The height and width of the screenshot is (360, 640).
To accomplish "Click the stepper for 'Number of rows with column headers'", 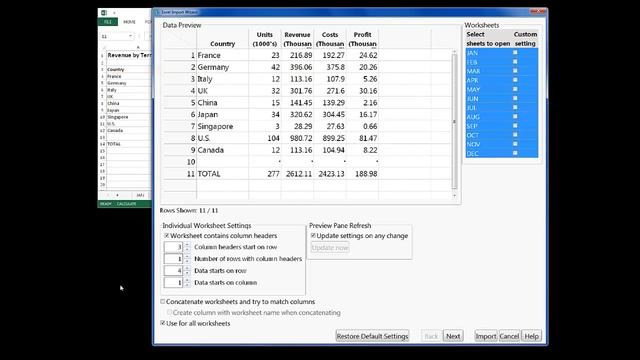I will (x=187, y=259).
